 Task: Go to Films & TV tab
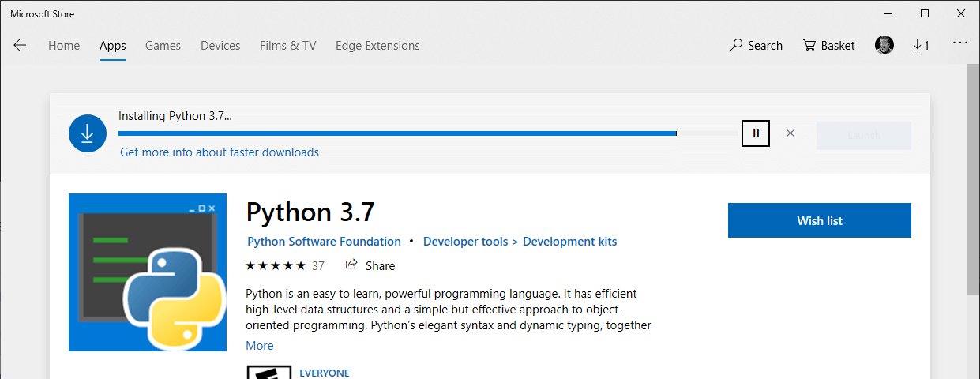(x=287, y=46)
